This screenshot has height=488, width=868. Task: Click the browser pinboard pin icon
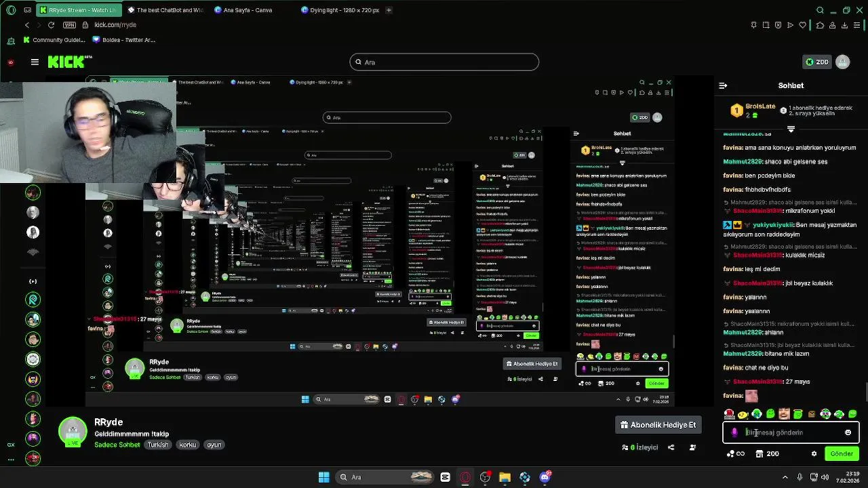click(753, 25)
